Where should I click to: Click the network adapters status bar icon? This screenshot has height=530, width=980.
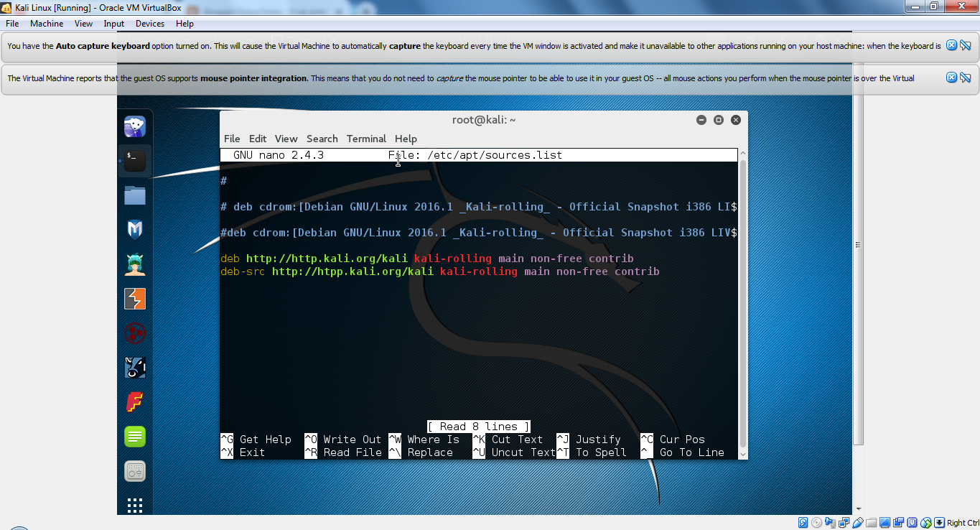coord(844,523)
